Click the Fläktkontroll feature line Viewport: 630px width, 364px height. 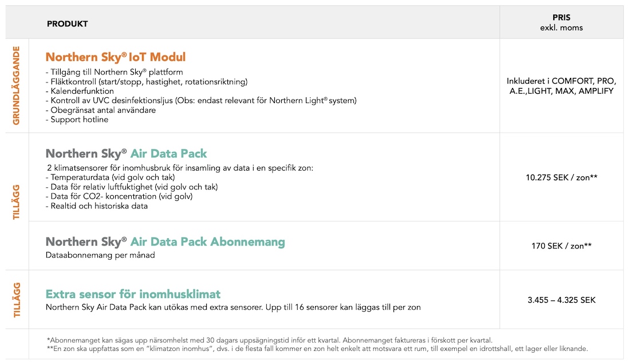pyautogui.click(x=147, y=82)
